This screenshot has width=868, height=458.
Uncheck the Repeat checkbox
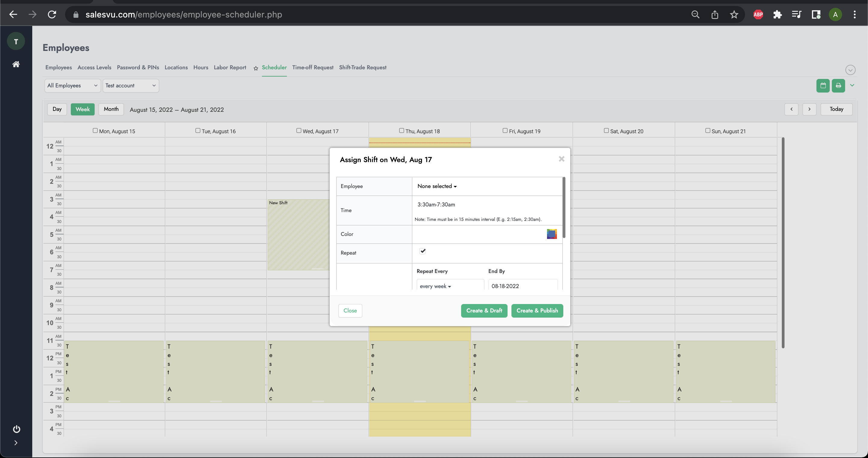(x=423, y=251)
